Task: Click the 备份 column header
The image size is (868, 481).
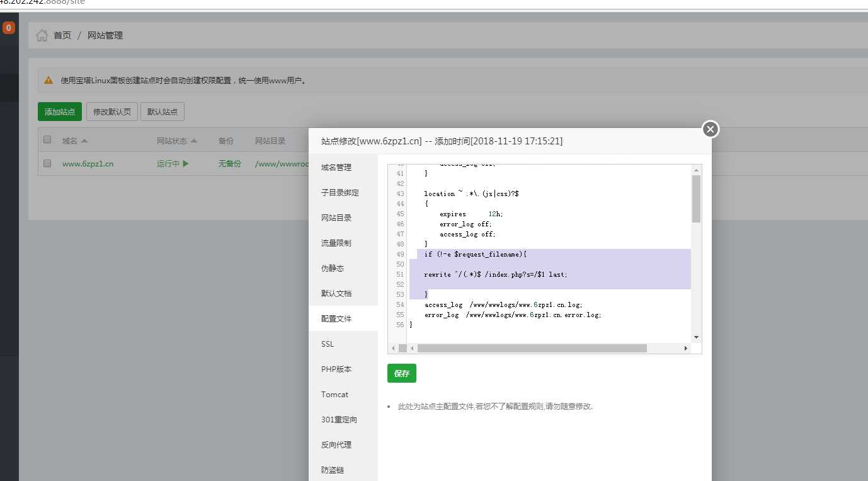Action: click(226, 141)
